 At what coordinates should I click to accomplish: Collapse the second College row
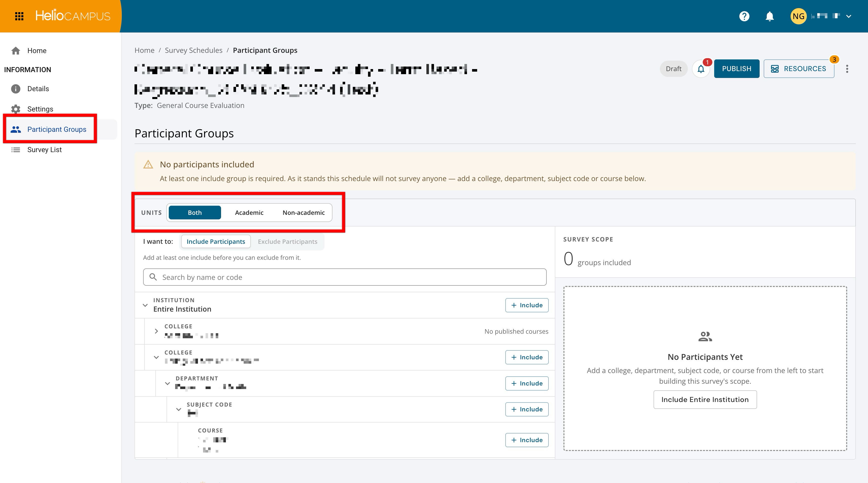click(x=156, y=357)
